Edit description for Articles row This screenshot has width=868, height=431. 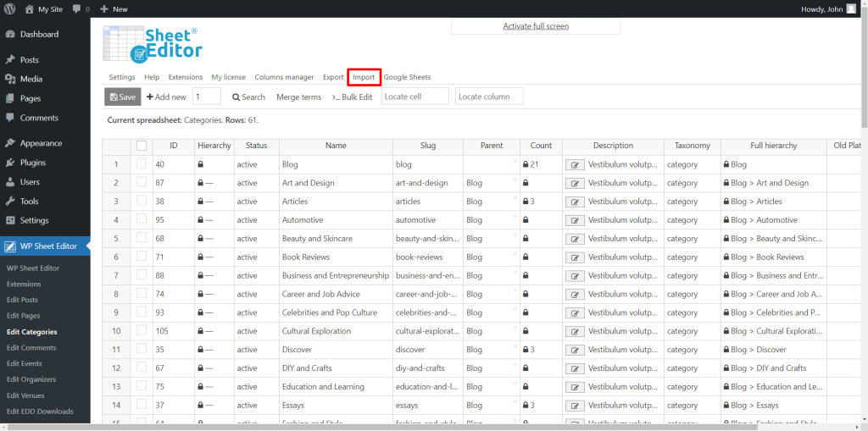[575, 202]
